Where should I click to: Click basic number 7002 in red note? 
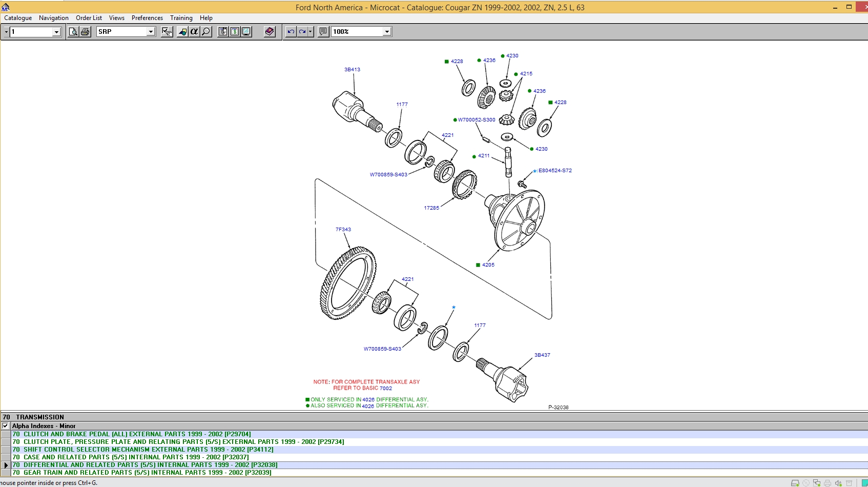coord(386,389)
